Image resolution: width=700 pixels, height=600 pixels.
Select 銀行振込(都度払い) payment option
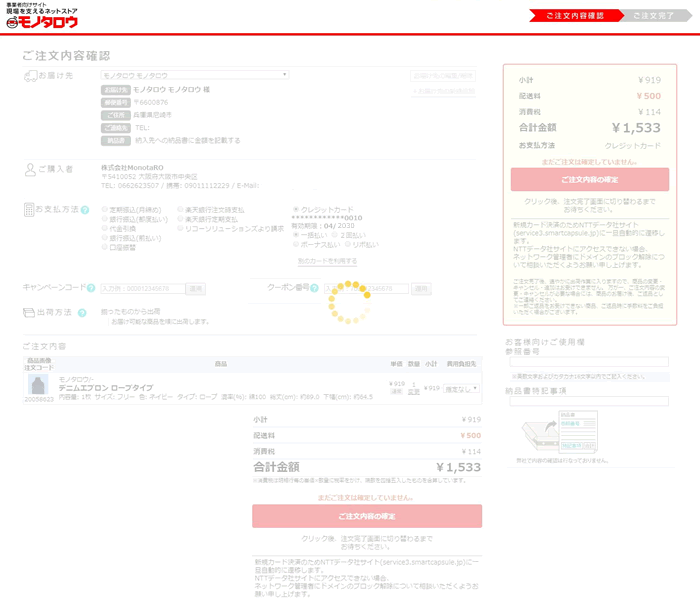click(105, 218)
